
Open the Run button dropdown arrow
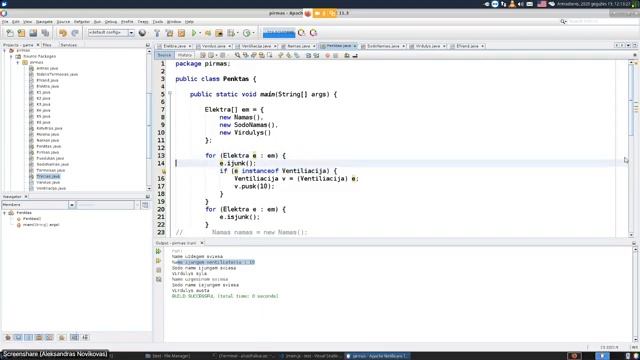(x=200, y=33)
